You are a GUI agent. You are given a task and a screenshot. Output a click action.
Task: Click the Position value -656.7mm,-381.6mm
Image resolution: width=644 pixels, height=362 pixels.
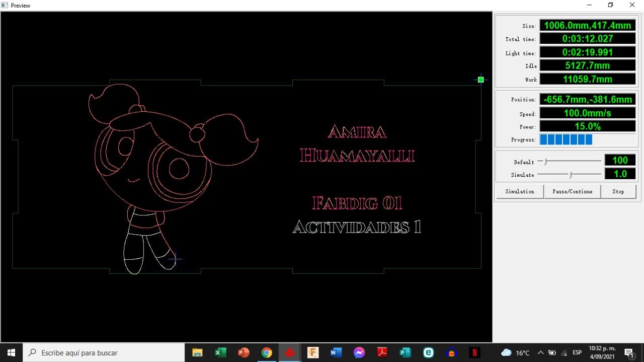[x=588, y=99]
